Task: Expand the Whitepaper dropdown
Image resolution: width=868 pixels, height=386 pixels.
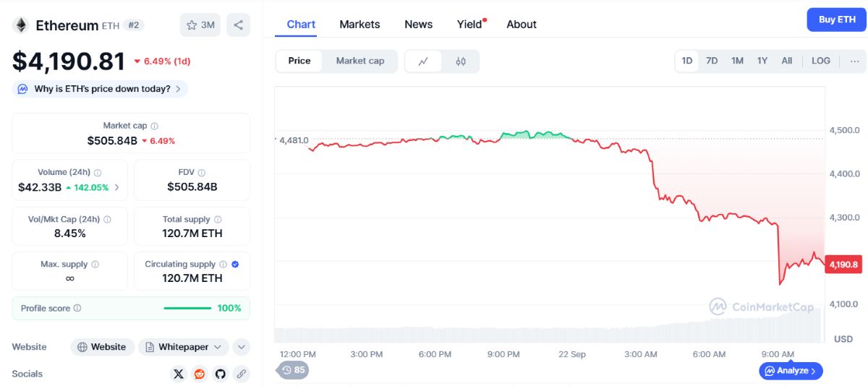Action: pos(184,347)
